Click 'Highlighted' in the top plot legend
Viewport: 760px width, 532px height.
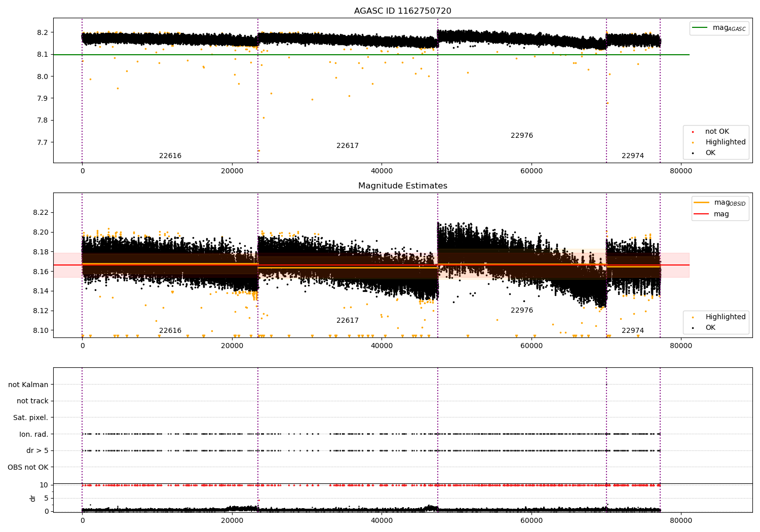[x=726, y=142]
